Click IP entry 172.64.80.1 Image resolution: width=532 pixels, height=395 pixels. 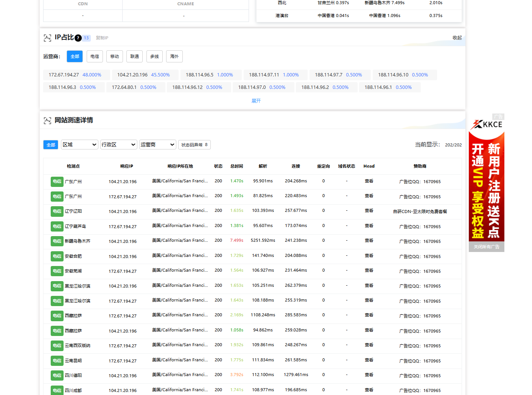pyautogui.click(x=135, y=87)
